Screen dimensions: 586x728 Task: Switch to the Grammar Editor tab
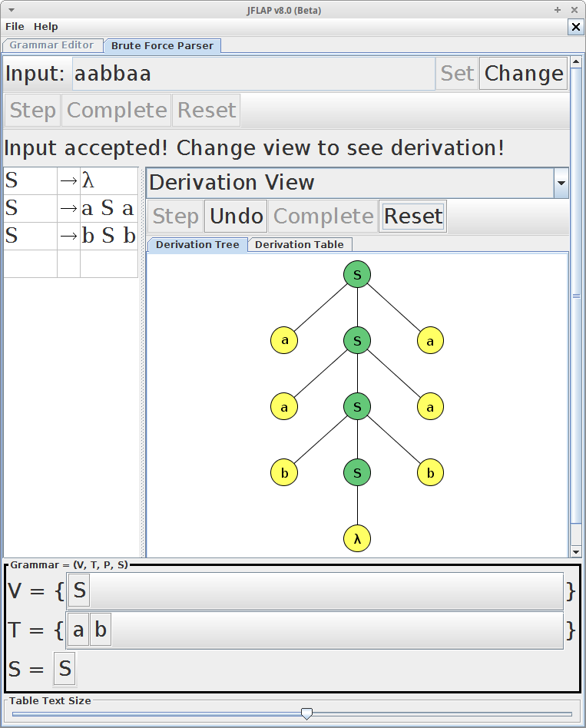[51, 45]
